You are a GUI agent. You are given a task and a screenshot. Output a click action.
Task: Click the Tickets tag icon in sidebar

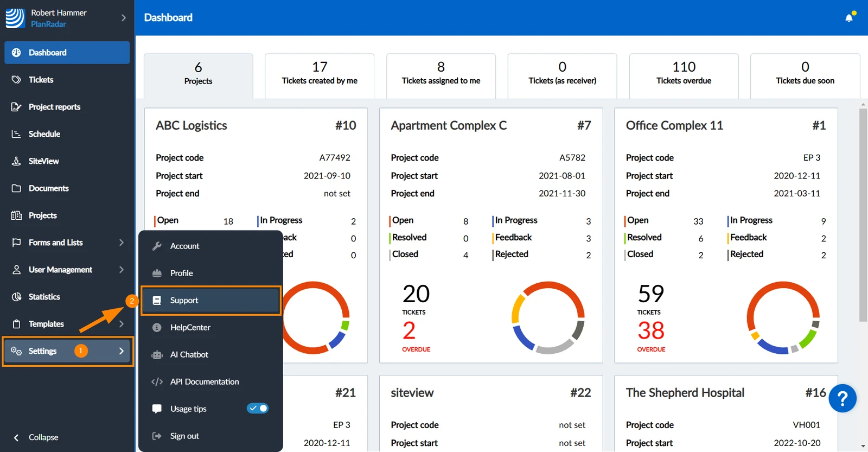coord(16,80)
